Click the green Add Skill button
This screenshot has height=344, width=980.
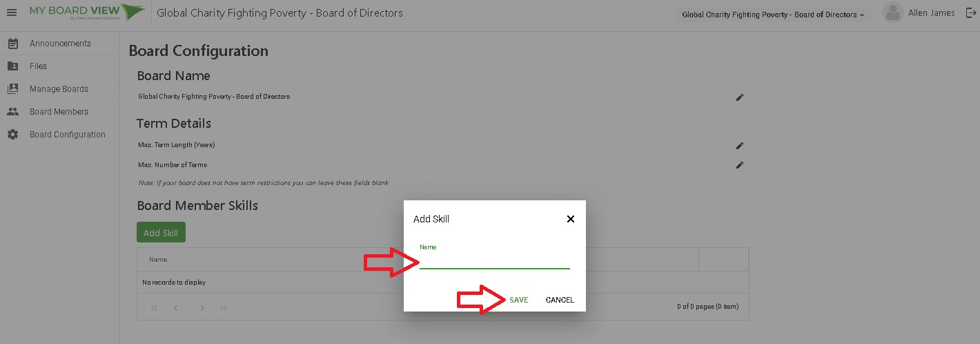[x=161, y=233]
